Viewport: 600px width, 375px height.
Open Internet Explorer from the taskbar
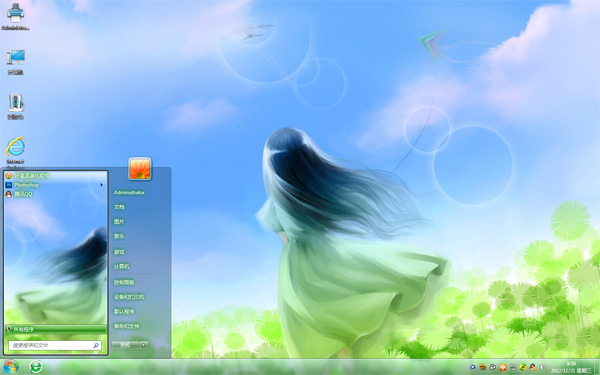[36, 367]
